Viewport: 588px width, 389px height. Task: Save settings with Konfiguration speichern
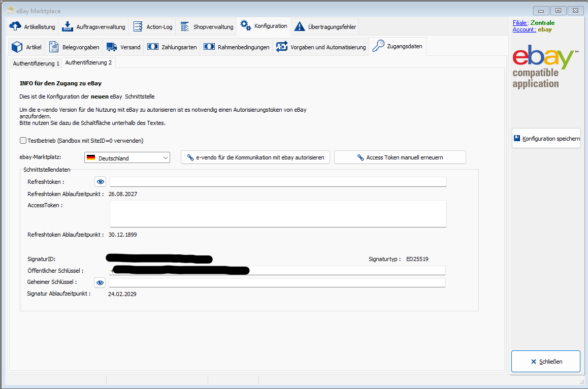pos(546,138)
